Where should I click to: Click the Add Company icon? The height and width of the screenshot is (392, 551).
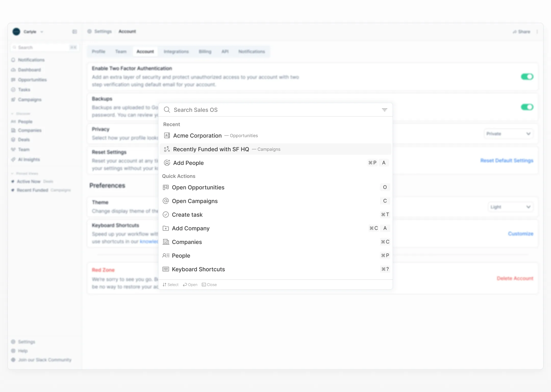pos(166,228)
